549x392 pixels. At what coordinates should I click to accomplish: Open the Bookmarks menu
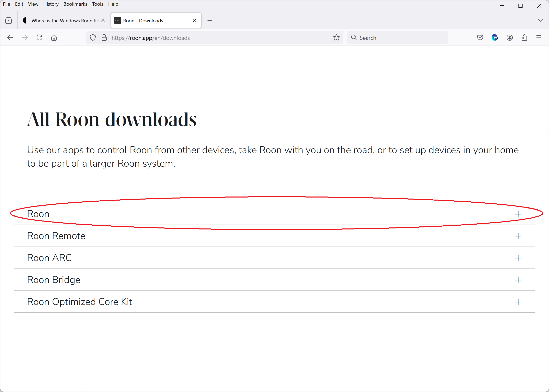(75, 4)
